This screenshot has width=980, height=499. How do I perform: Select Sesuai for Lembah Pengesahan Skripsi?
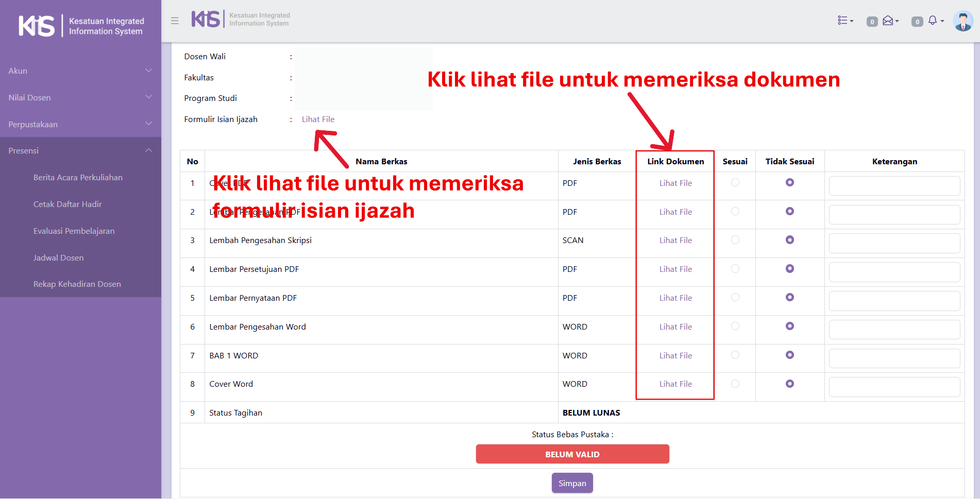(735, 240)
